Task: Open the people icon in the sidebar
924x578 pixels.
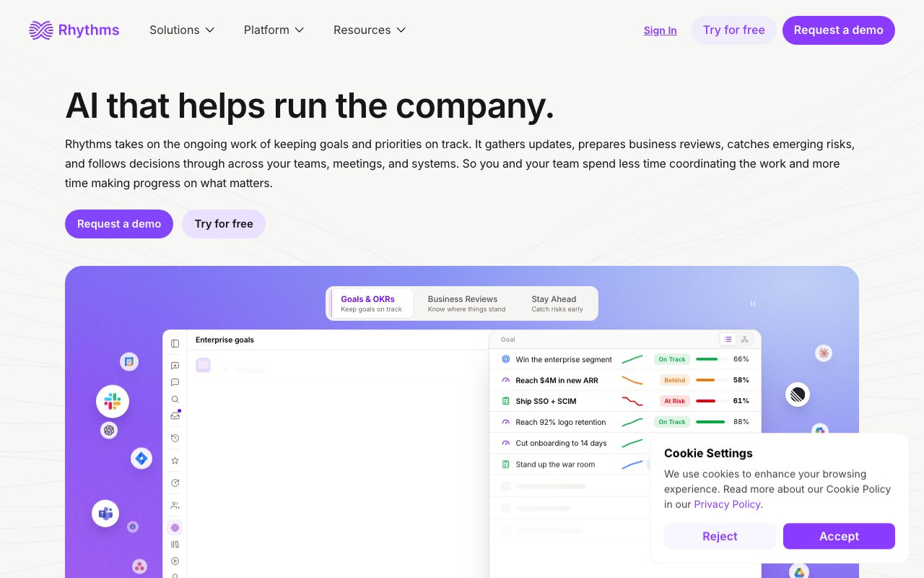Action: tap(175, 505)
